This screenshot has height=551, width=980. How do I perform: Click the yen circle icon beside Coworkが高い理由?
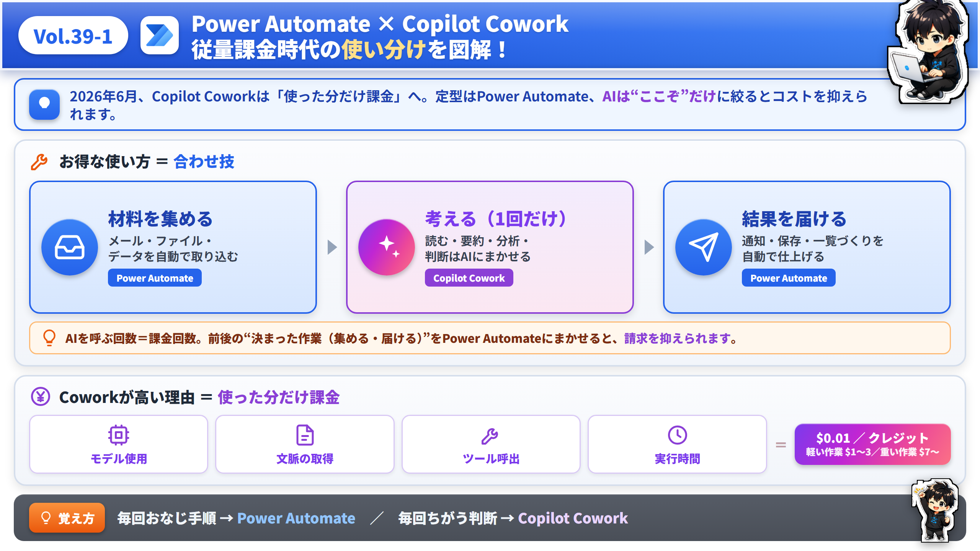41,397
